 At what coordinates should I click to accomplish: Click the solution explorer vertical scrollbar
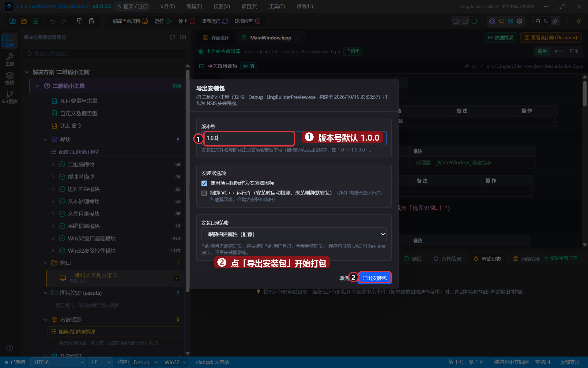coord(187,180)
